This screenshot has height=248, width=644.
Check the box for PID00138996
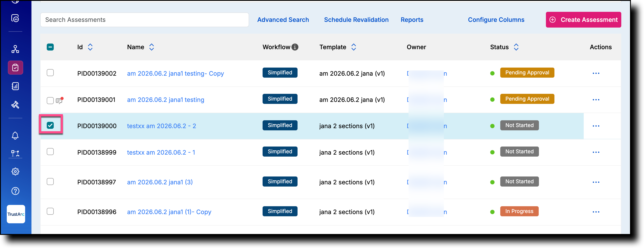pyautogui.click(x=50, y=211)
